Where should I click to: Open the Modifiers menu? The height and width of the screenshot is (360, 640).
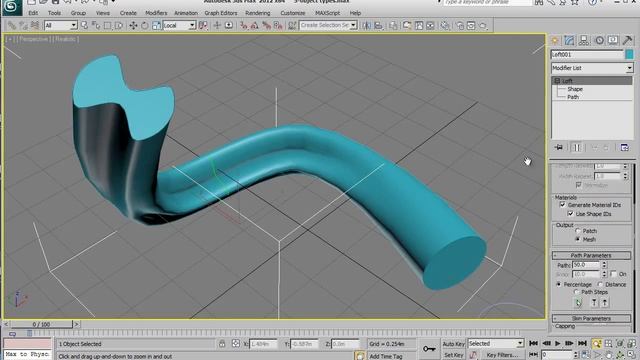(x=156, y=13)
